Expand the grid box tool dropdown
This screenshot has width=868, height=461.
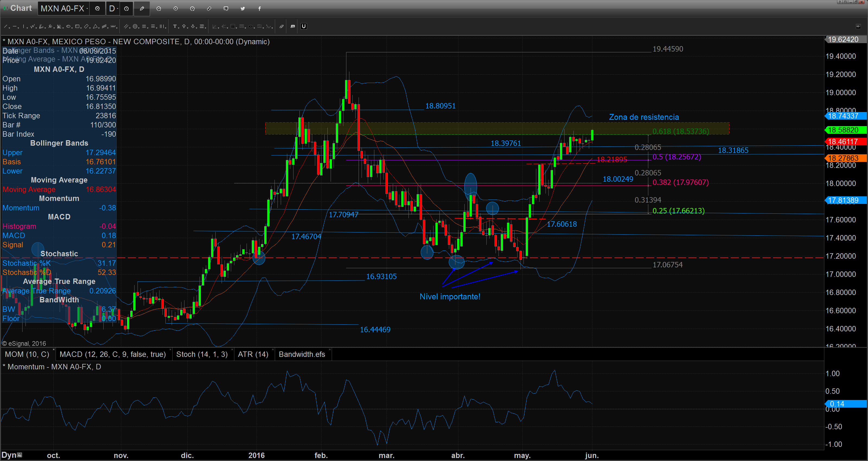point(237,28)
